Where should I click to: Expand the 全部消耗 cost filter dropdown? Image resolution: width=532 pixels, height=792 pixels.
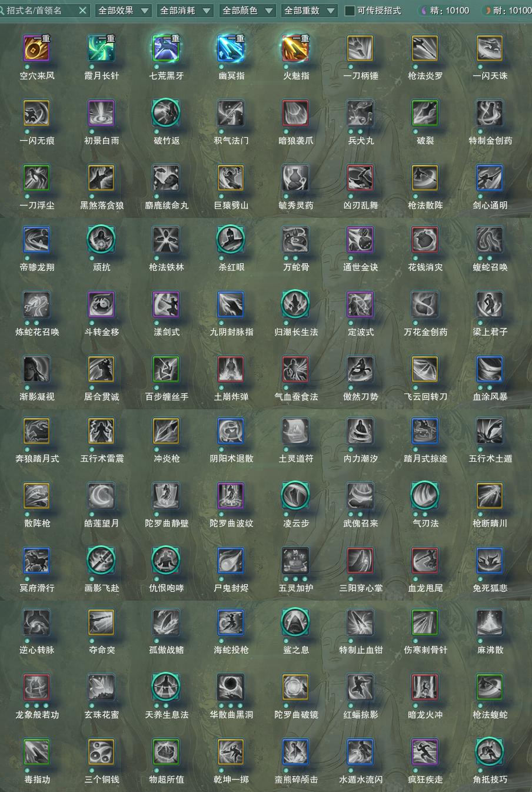pyautogui.click(x=185, y=11)
